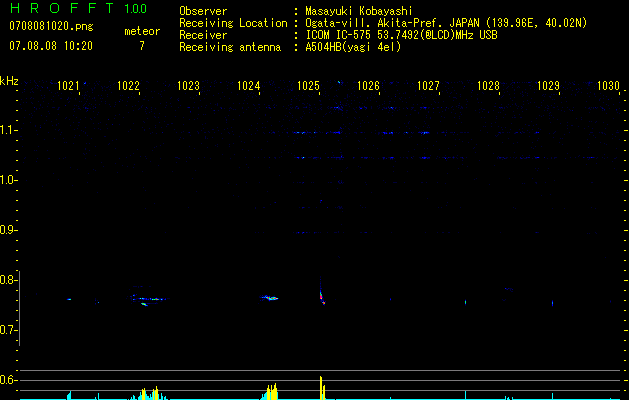
Task: Click time marker 1022
Action: (x=128, y=86)
